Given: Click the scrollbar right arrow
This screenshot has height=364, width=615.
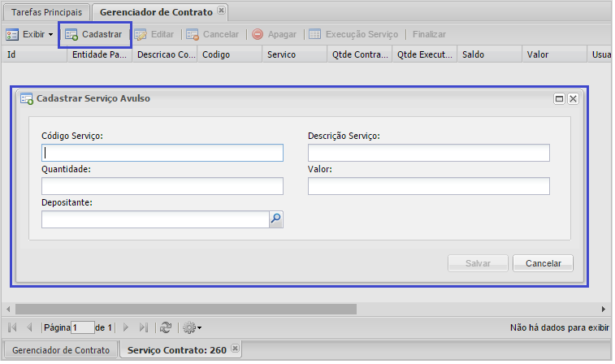Looking at the screenshot, I should (604, 309).
